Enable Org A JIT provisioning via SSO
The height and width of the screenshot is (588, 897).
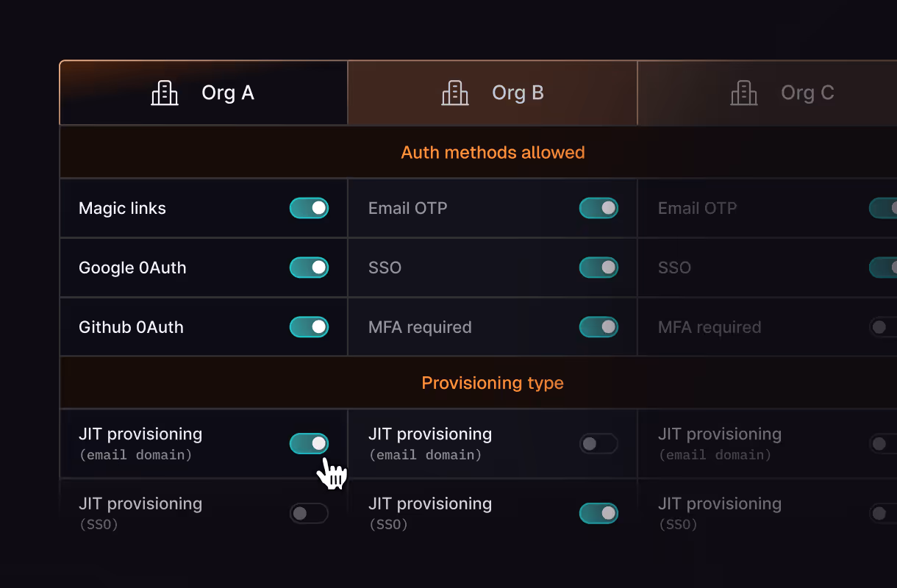click(x=309, y=513)
